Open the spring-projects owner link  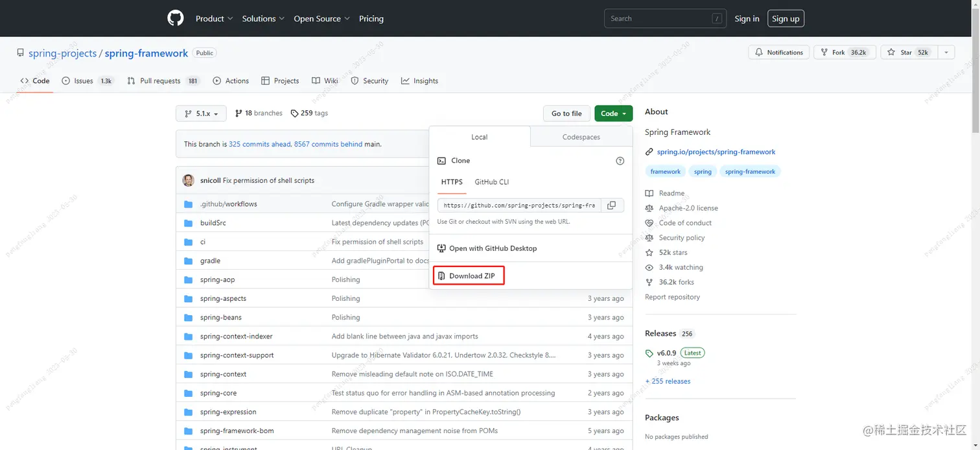coord(62,53)
